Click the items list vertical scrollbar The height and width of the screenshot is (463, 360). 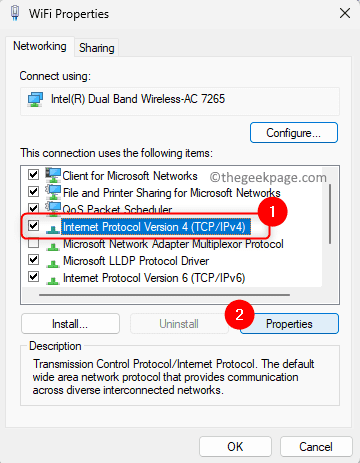coord(330,214)
